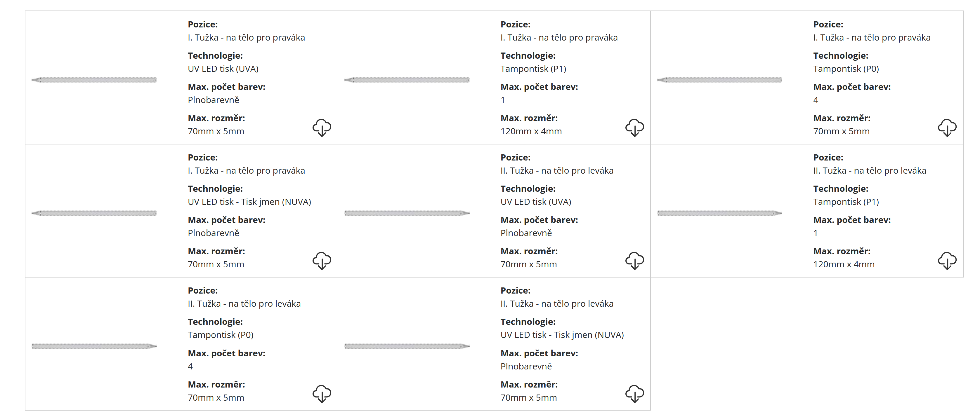980x417 pixels.
Task: Click the left-handed 'Tampontisk (P0)' technology text
Action: coord(220,335)
